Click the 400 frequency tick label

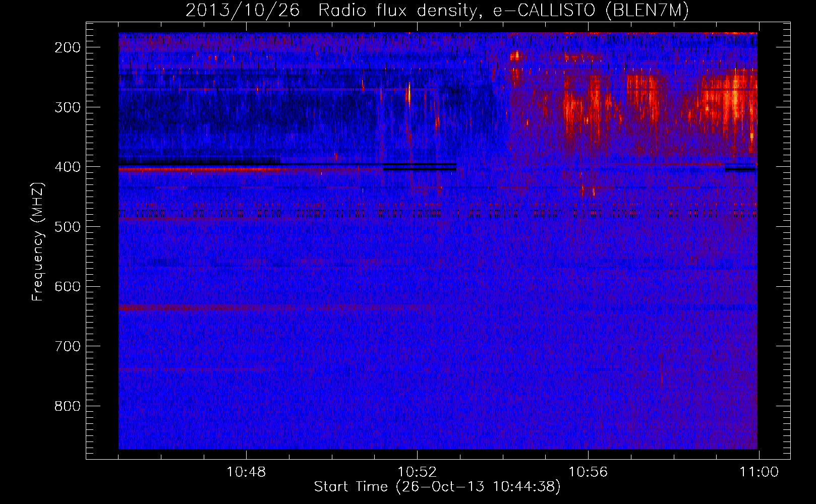click(x=67, y=167)
